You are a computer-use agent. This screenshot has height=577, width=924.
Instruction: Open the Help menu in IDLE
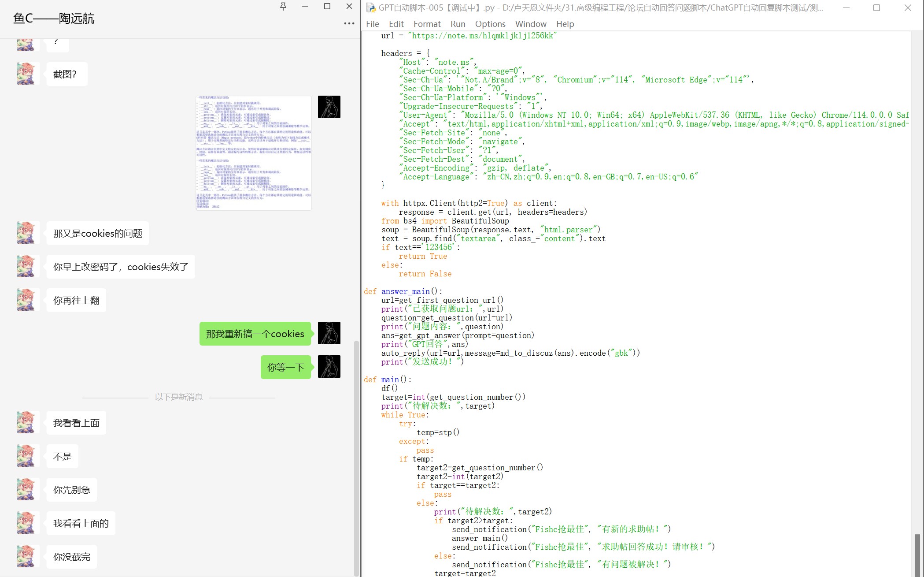coord(565,24)
